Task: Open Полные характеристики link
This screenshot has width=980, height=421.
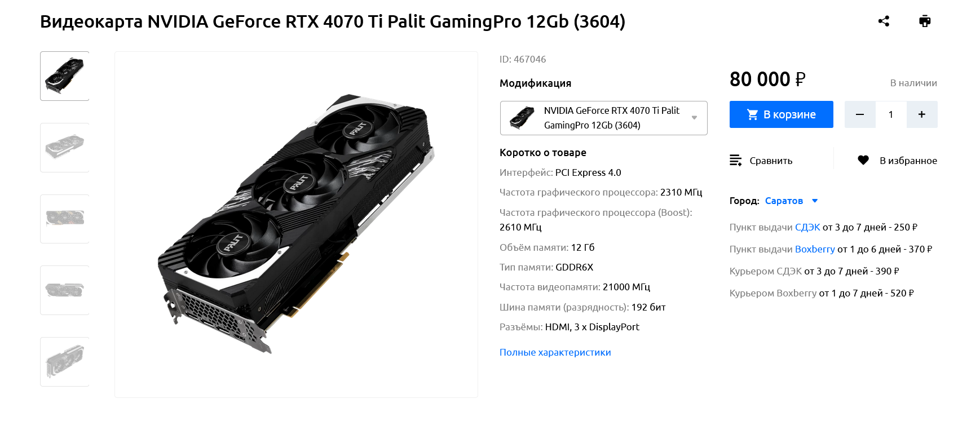Action: tap(555, 352)
